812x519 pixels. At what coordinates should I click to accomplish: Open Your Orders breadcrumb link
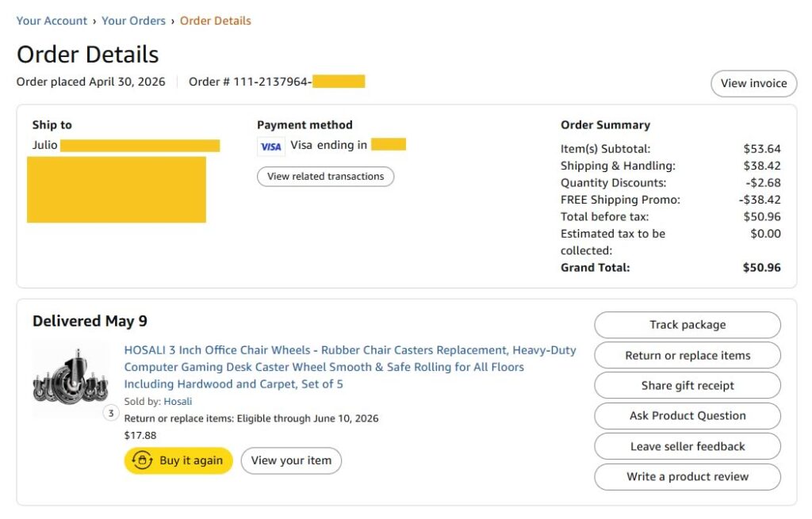[133, 21]
